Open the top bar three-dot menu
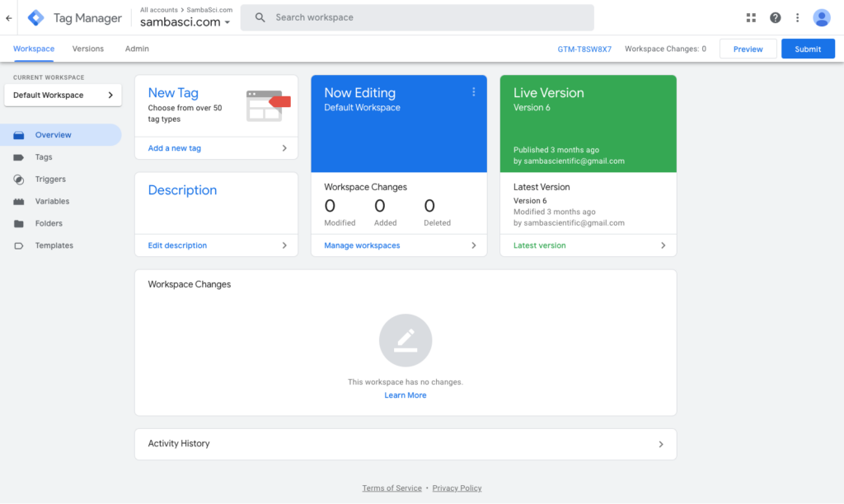844x504 pixels. pyautogui.click(x=797, y=18)
